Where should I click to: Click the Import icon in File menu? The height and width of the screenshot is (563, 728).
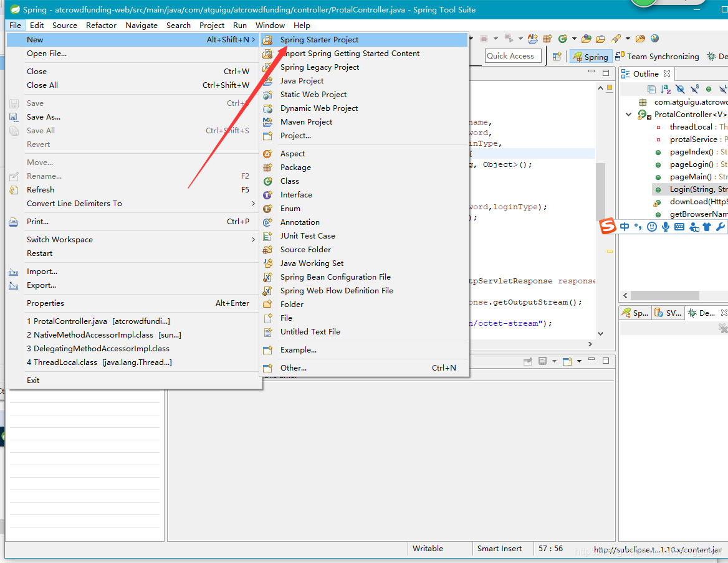pyautogui.click(x=14, y=272)
